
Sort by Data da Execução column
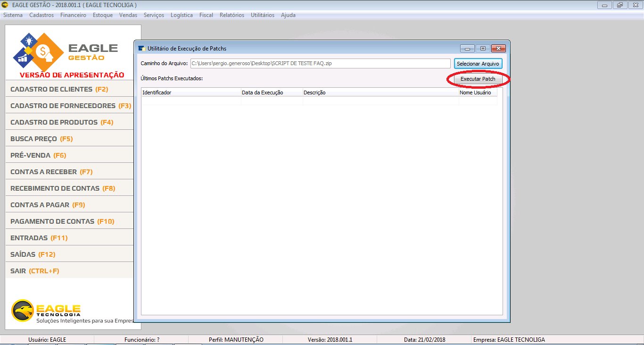272,93
